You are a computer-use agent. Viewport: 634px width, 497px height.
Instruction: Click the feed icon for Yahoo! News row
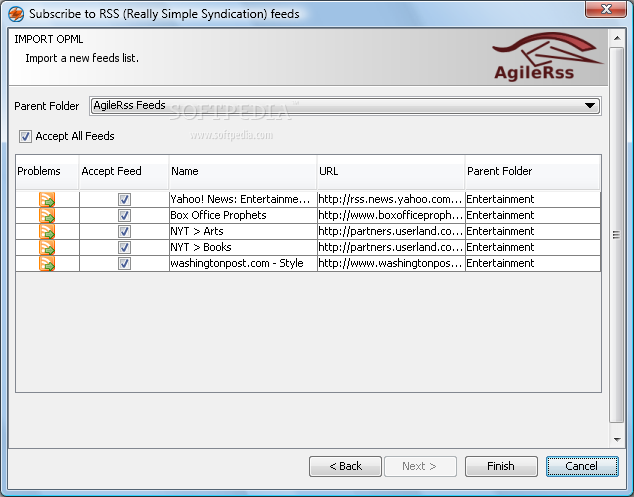click(47, 199)
